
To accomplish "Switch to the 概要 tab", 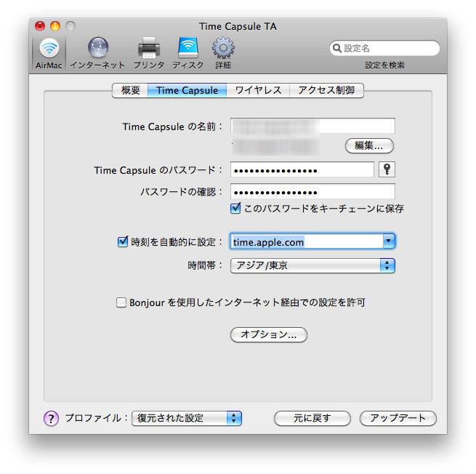I will (x=130, y=90).
